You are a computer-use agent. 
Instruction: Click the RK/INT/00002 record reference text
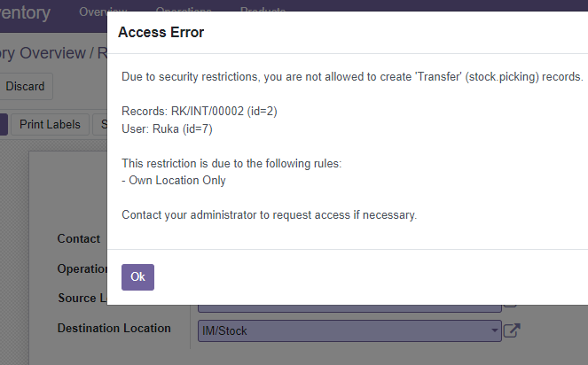(208, 112)
